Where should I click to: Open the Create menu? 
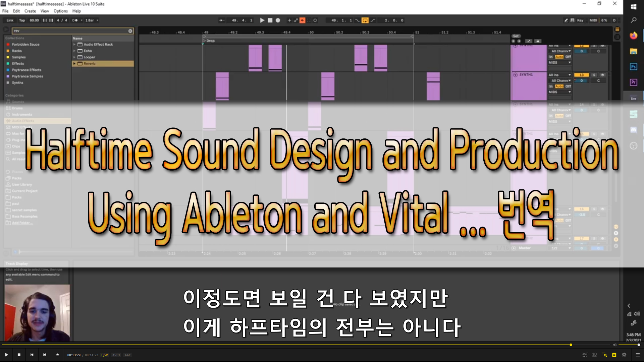(x=30, y=11)
